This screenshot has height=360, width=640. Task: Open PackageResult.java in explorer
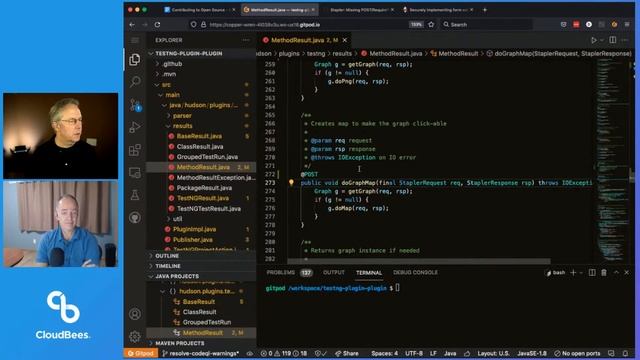click(204, 188)
